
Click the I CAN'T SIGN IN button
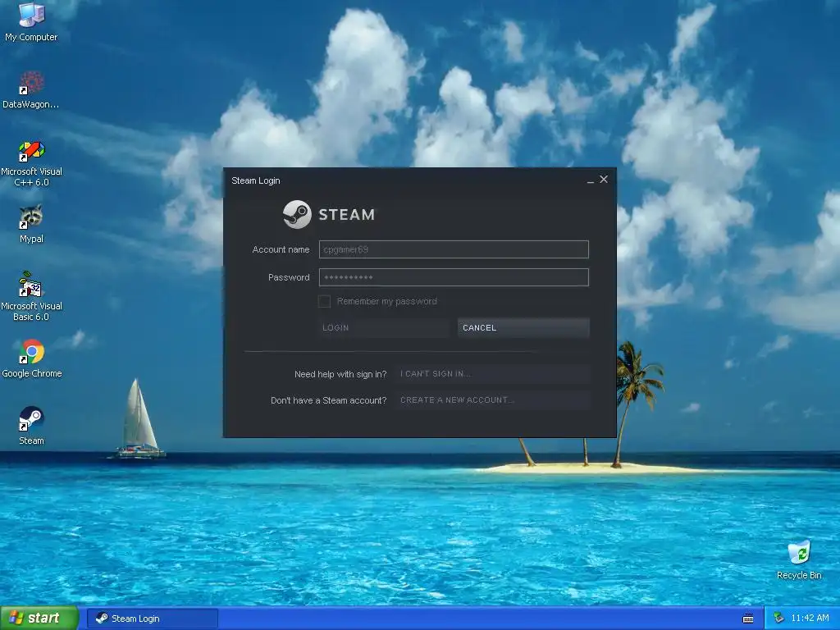(x=493, y=373)
